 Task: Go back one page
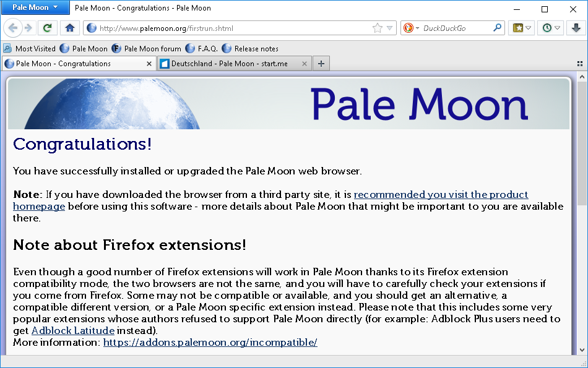coord(13,28)
